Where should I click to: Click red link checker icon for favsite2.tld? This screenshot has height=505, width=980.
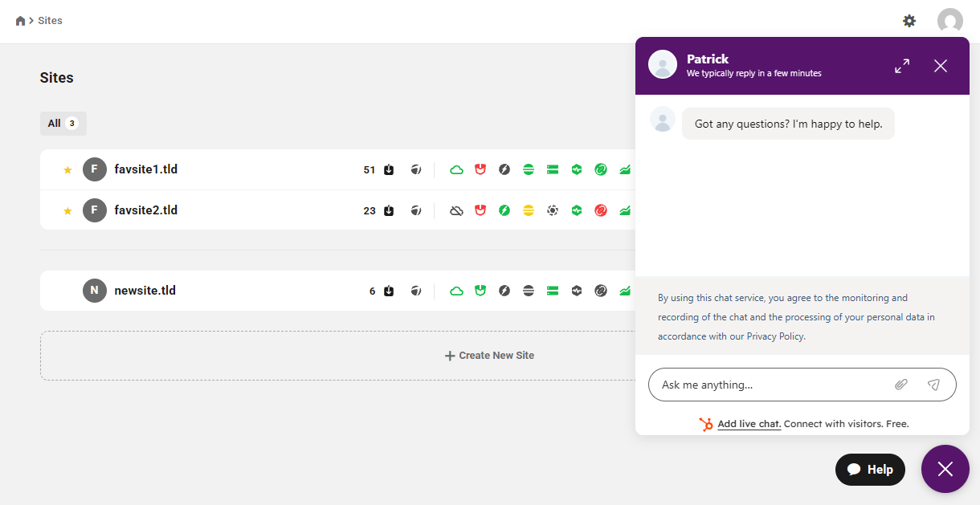[601, 210]
